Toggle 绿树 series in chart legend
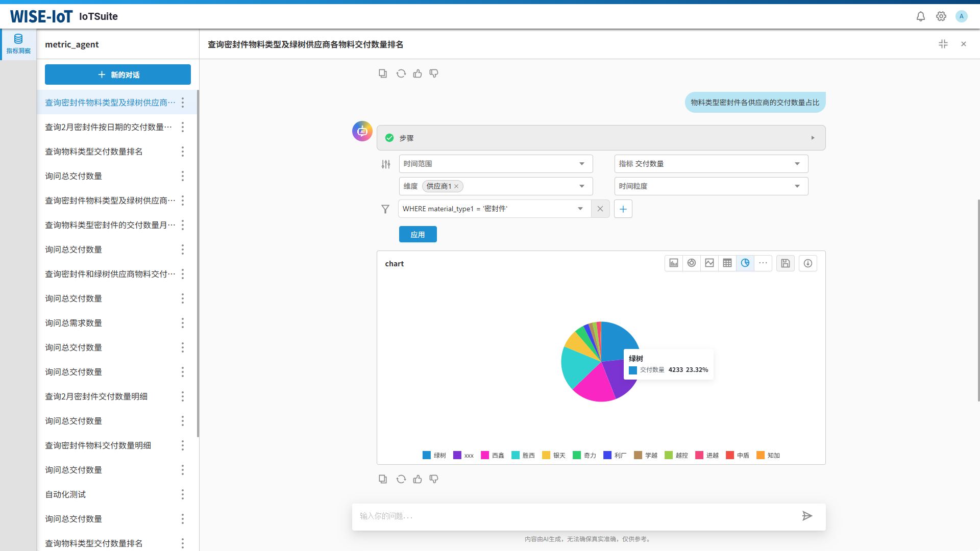980x551 pixels. [x=434, y=455]
